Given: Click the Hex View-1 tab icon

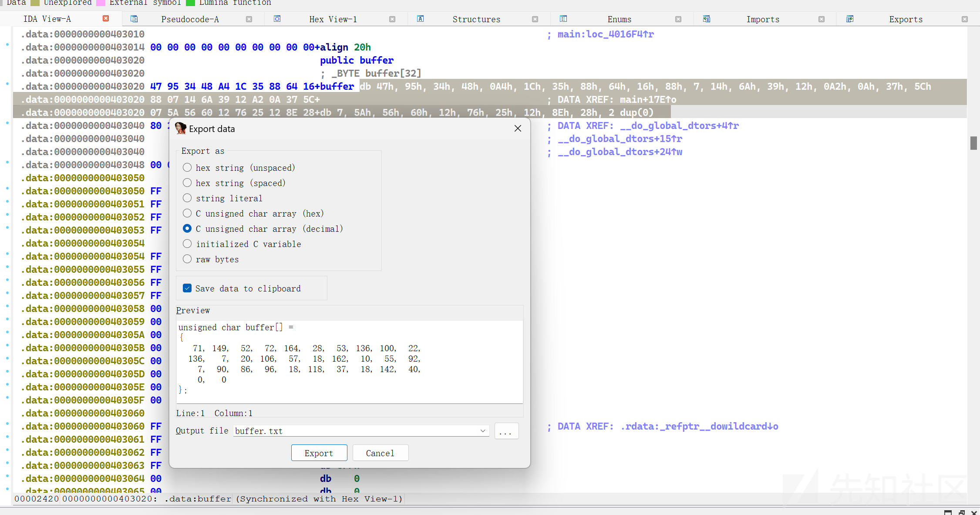Looking at the screenshot, I should (x=277, y=19).
